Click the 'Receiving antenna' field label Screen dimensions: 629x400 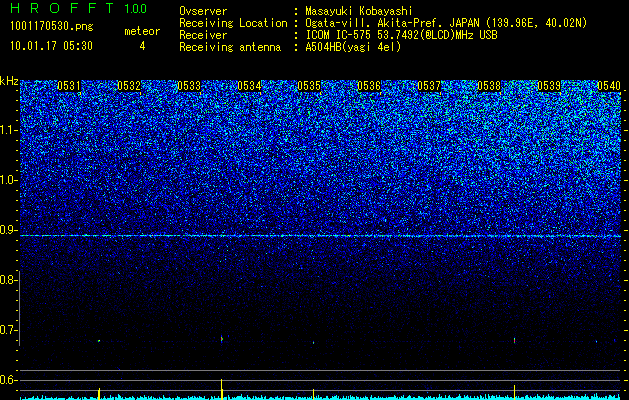click(x=230, y=47)
